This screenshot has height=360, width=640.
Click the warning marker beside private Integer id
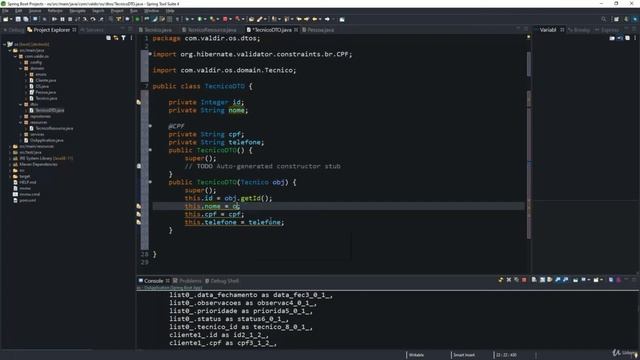(x=139, y=102)
